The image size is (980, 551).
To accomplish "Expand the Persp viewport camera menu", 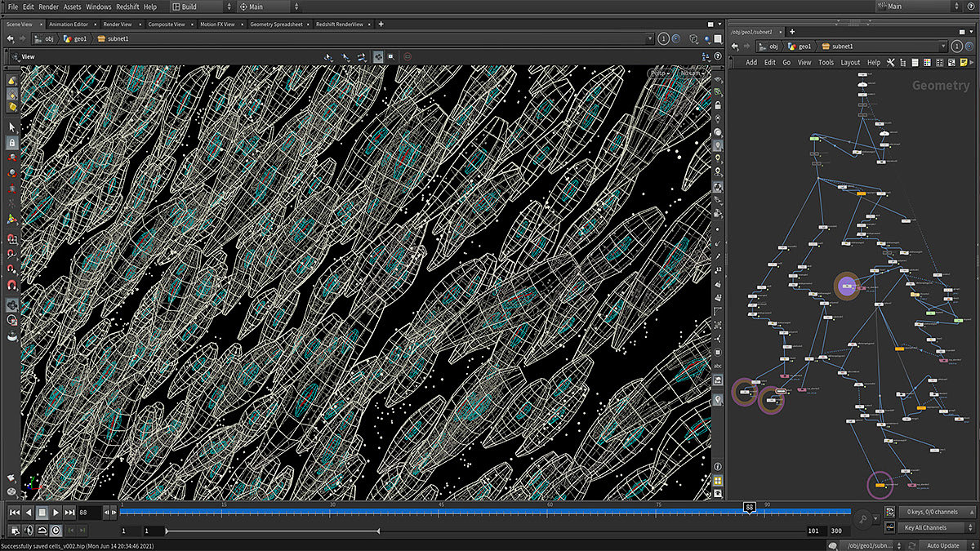I will [659, 73].
